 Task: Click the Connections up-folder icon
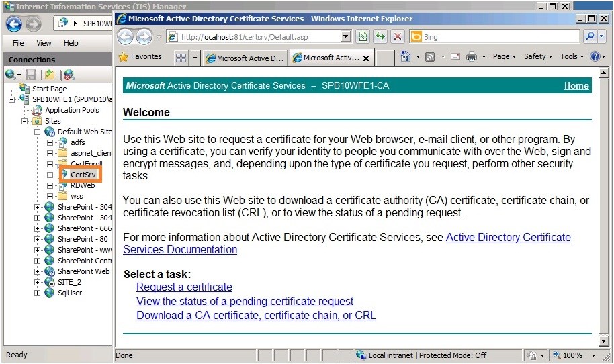tap(50, 75)
